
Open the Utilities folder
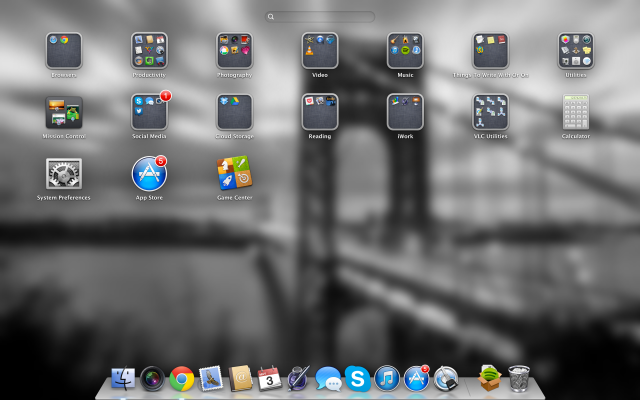[576, 51]
